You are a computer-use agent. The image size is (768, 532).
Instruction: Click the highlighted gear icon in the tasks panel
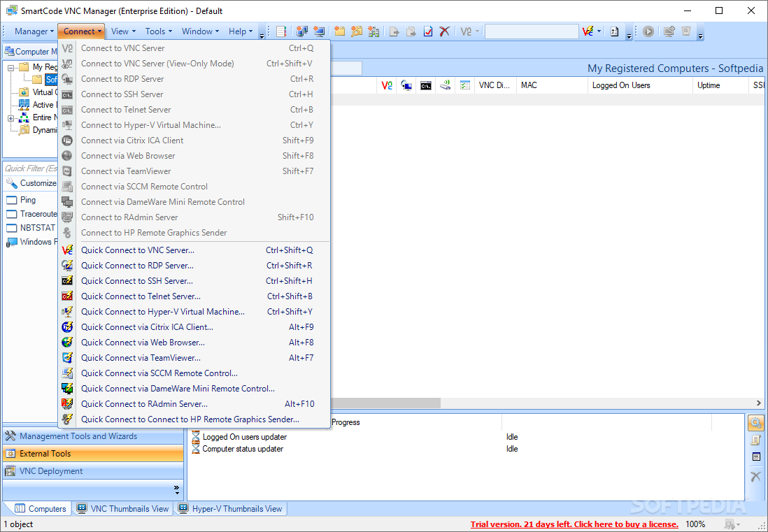[x=755, y=423]
